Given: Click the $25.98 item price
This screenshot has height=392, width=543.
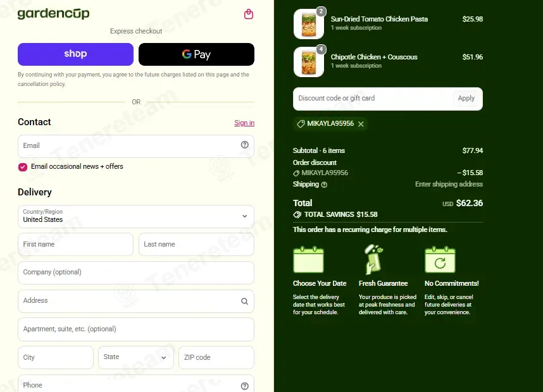Looking at the screenshot, I should tap(473, 20).
